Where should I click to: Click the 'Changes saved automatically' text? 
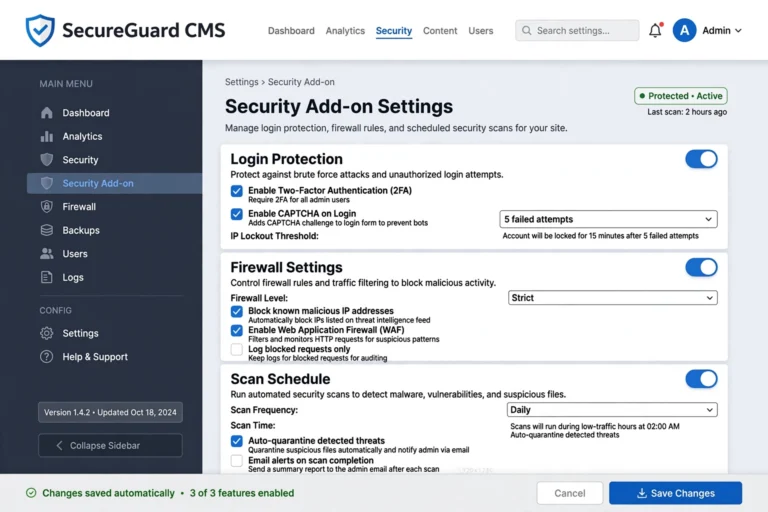pyautogui.click(x=108, y=493)
